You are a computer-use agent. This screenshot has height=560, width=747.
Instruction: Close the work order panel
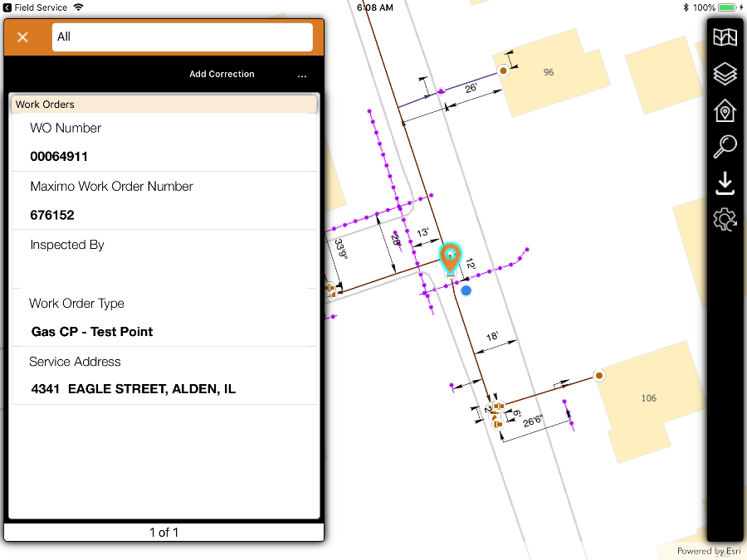[x=22, y=37]
